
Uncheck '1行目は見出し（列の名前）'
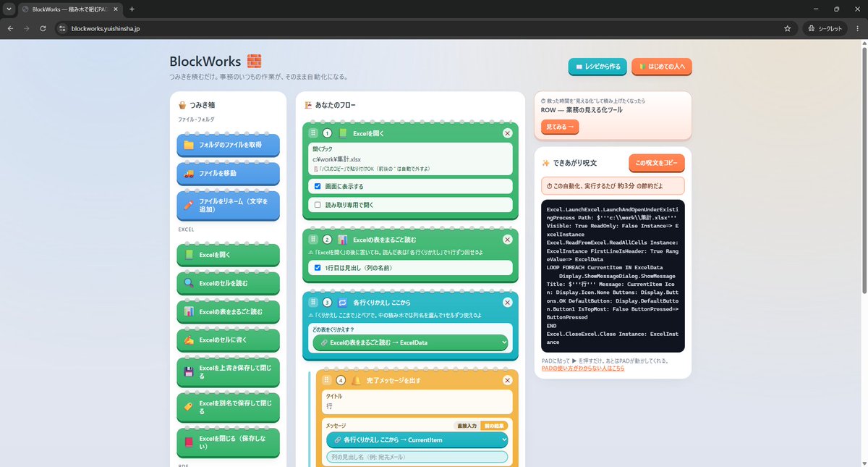(x=318, y=267)
